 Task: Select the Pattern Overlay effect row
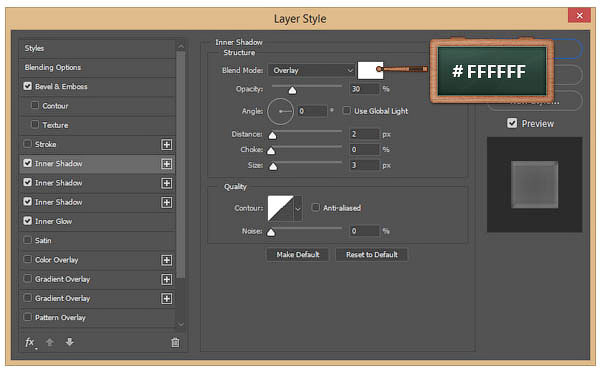tap(97, 318)
